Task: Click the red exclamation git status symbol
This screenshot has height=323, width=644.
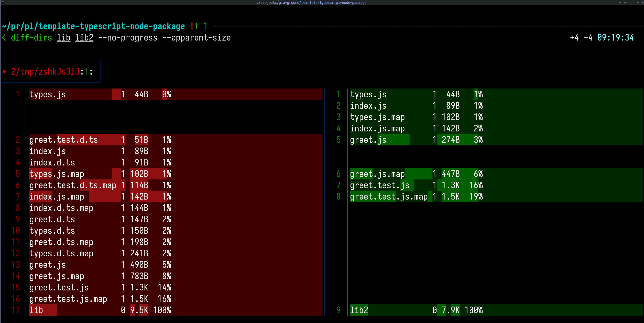Action: [x=192, y=26]
